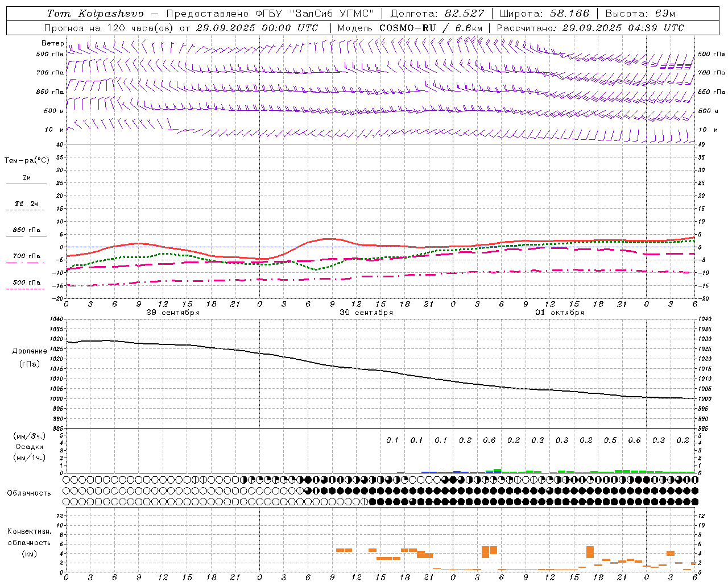Click the 850 гПа temperature legend entry
This screenshot has width=728, height=582.
point(26,230)
